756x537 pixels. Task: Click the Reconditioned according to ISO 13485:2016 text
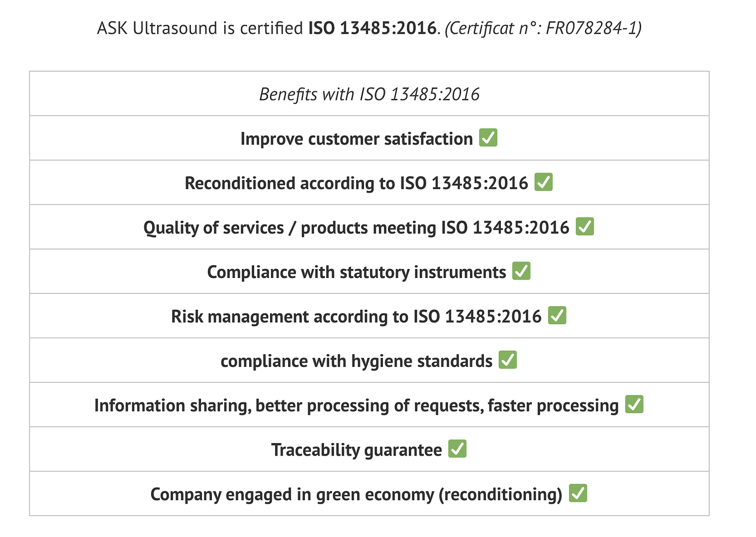(x=356, y=183)
